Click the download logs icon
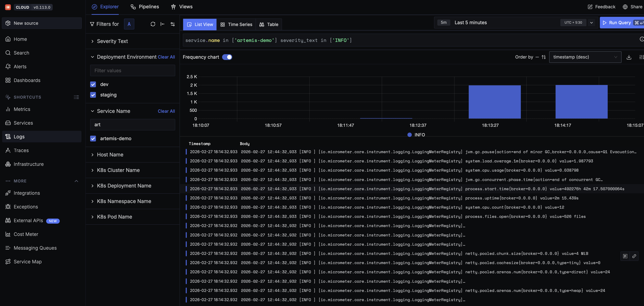The width and height of the screenshot is (644, 306). pos(629,57)
